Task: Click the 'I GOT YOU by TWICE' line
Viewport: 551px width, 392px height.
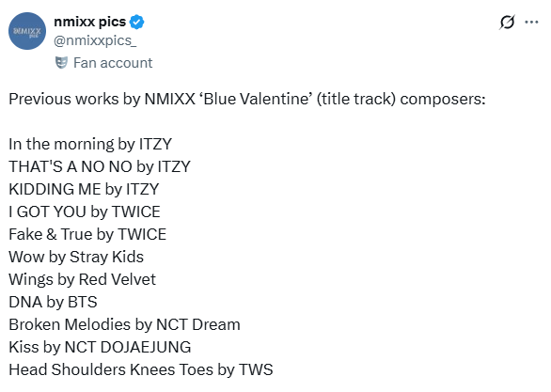Action: coord(85,212)
